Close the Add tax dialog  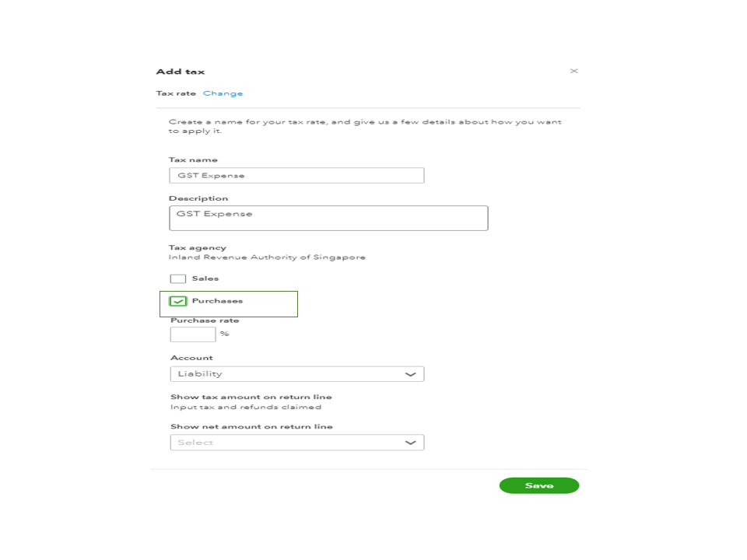point(573,72)
